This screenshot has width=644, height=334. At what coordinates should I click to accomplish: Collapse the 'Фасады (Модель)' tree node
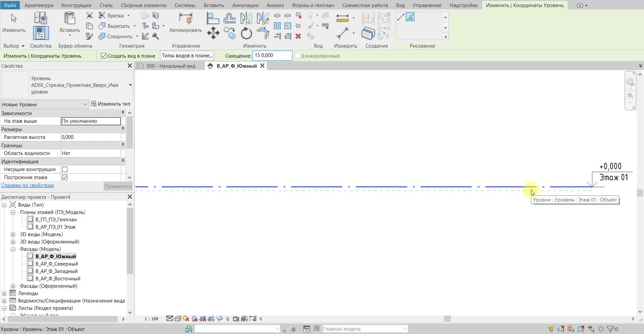(x=13, y=249)
